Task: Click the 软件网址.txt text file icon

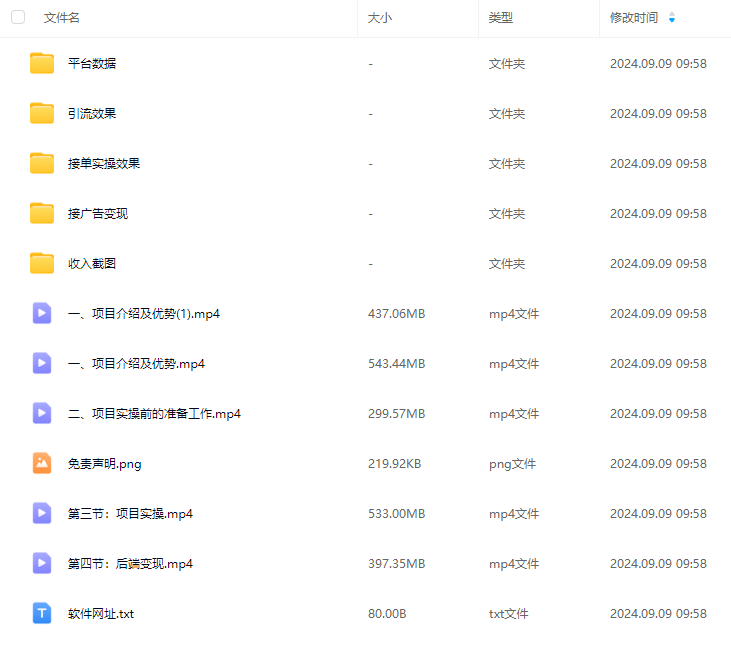Action: (42, 613)
